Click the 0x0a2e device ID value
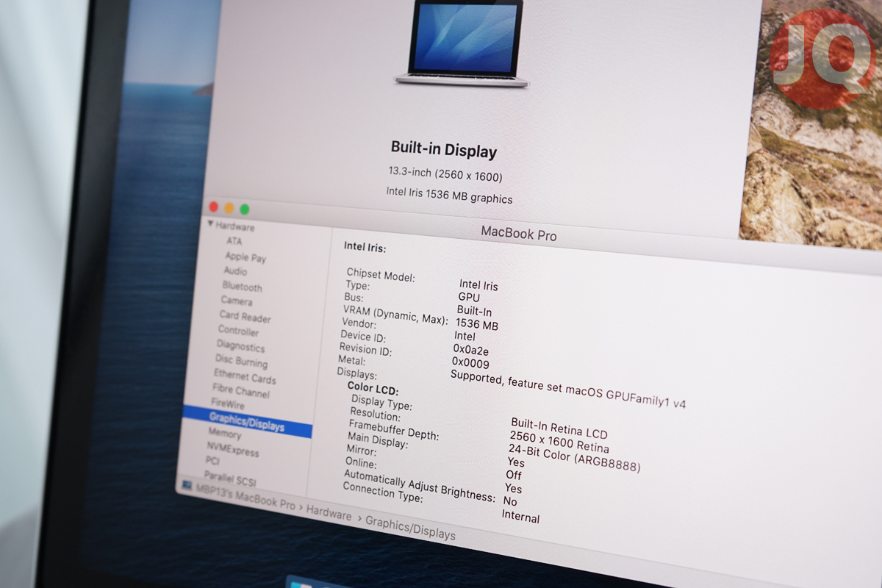 [471, 350]
